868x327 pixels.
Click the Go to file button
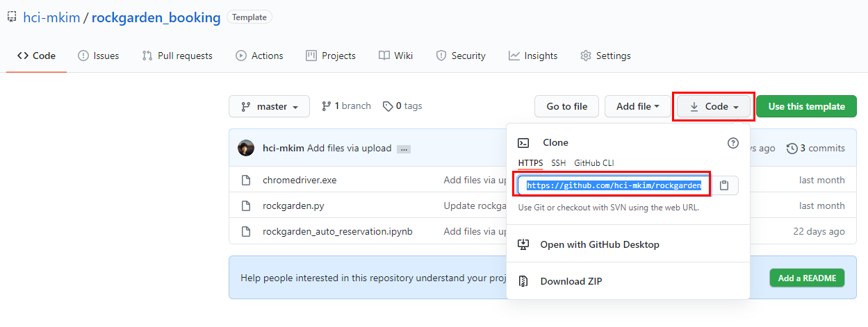pyautogui.click(x=566, y=106)
